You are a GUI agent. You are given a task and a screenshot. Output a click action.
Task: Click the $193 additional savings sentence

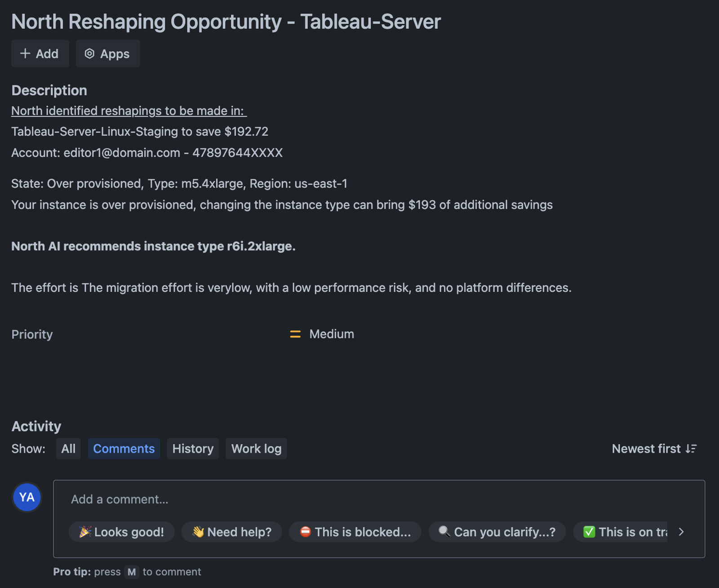click(282, 205)
